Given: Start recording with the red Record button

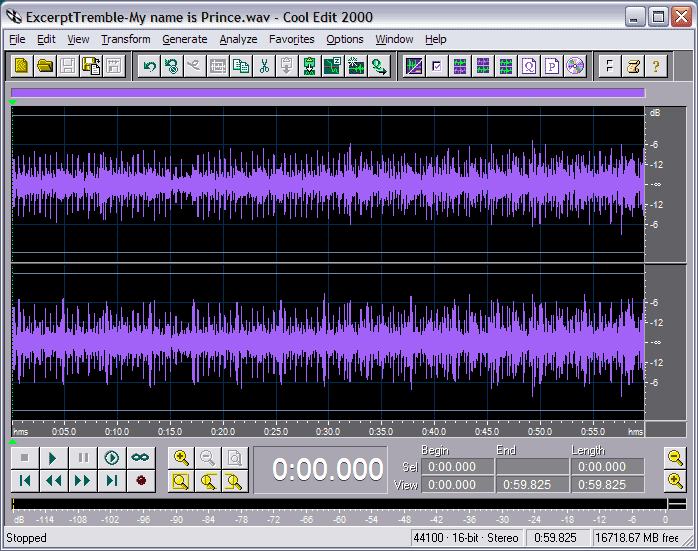Looking at the screenshot, I should [141, 481].
